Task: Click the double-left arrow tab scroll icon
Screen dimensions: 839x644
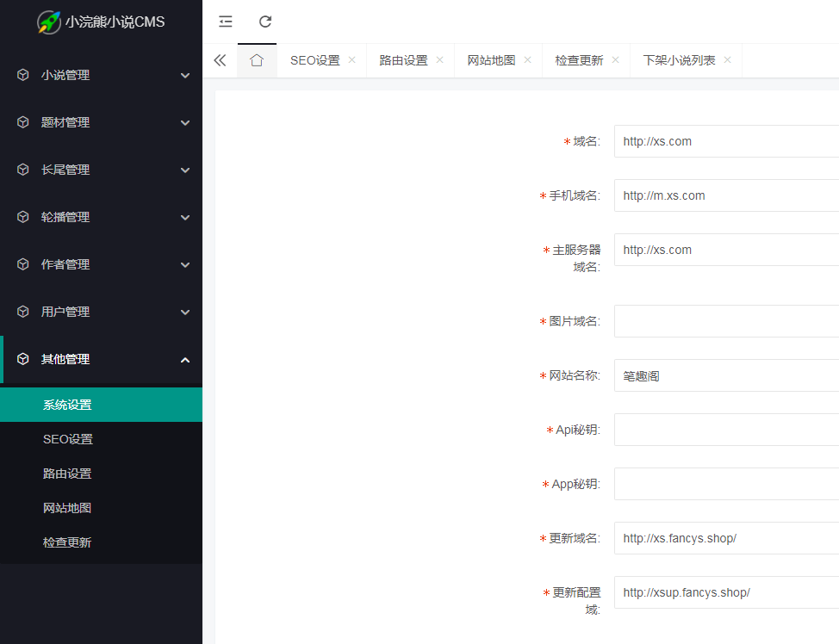Action: 220,60
